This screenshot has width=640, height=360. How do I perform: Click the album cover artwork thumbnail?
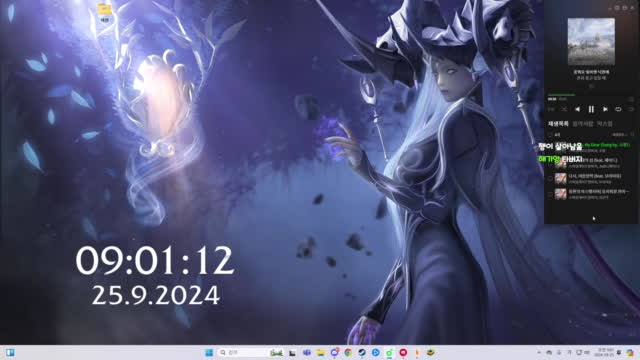(591, 42)
